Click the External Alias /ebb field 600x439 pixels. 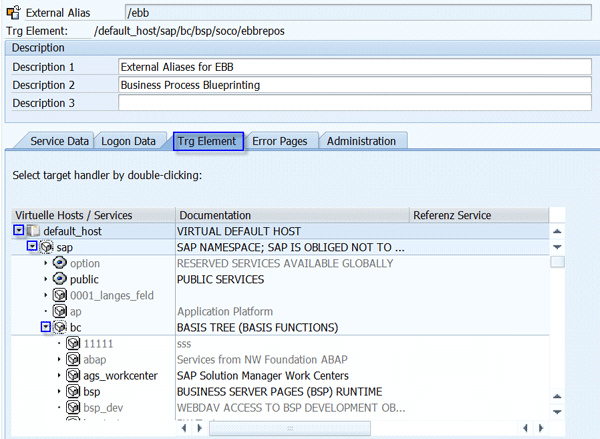[x=358, y=13]
